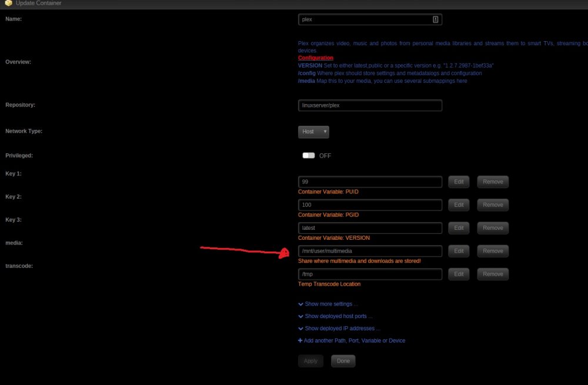Click the Key 1 field with 99
The width and height of the screenshot is (588, 385).
pyautogui.click(x=370, y=182)
